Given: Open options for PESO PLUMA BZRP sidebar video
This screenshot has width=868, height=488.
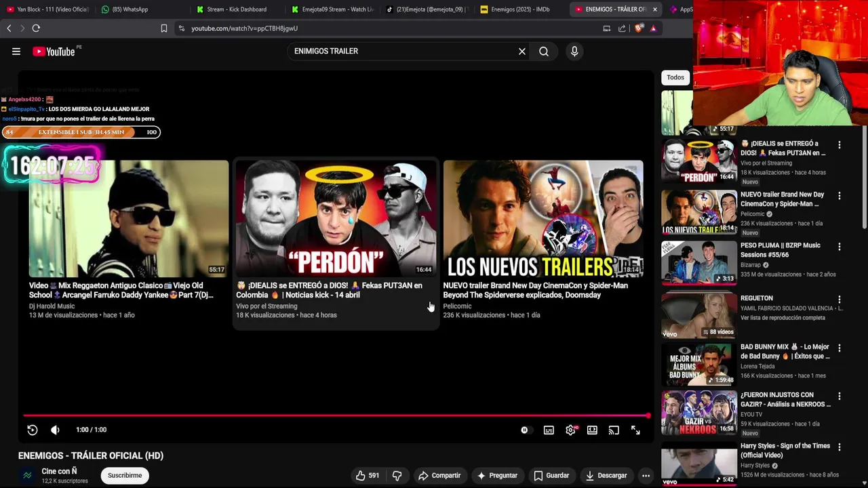Looking at the screenshot, I should coord(840,247).
